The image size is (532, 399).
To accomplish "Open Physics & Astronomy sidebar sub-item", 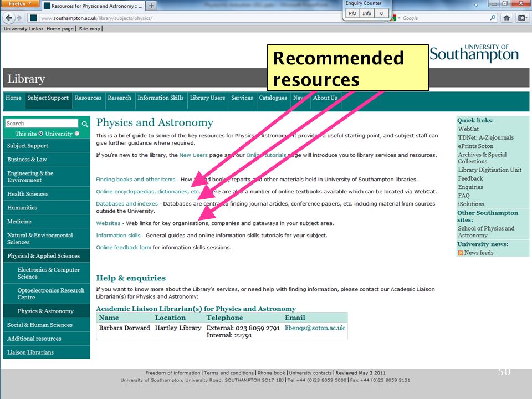I will [47, 311].
